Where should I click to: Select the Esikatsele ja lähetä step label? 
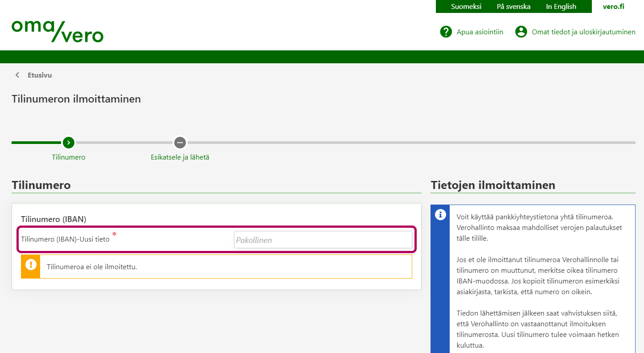click(x=180, y=157)
